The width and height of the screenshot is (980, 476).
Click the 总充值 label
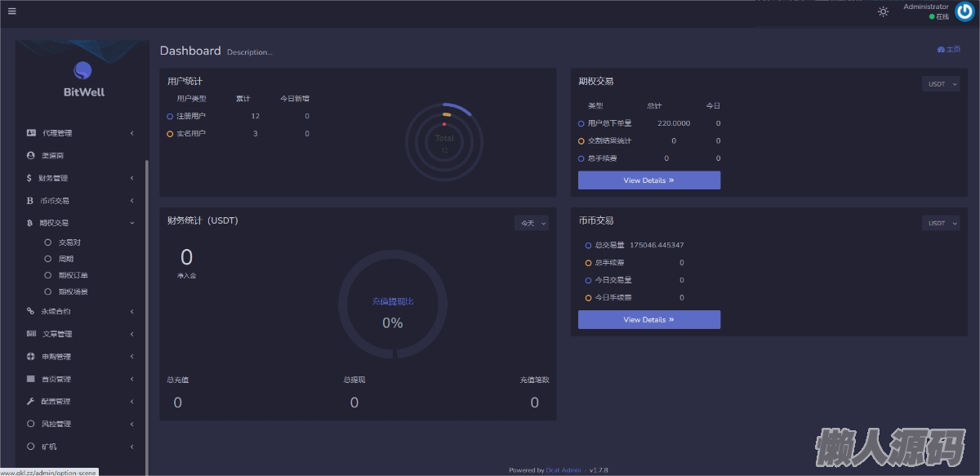point(178,380)
